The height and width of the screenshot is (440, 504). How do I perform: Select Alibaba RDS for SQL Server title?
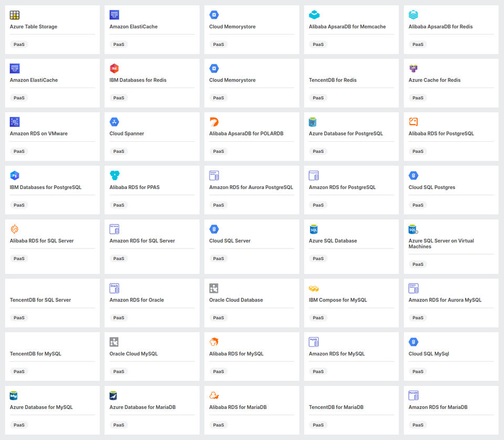[42, 240]
